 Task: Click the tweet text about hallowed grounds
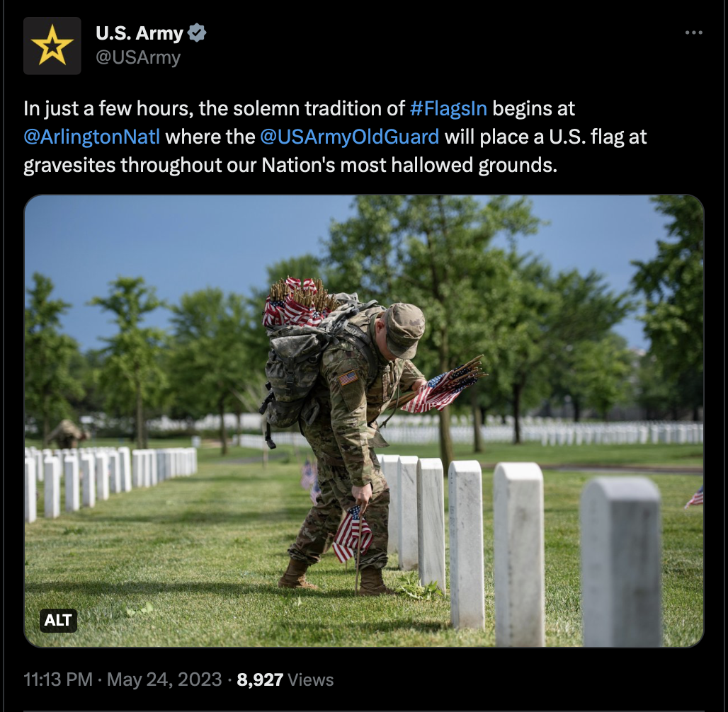pyautogui.click(x=335, y=137)
